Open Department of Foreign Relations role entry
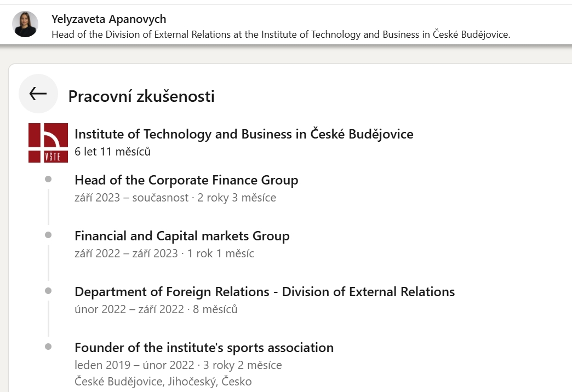This screenshot has height=392, width=572. tap(265, 292)
